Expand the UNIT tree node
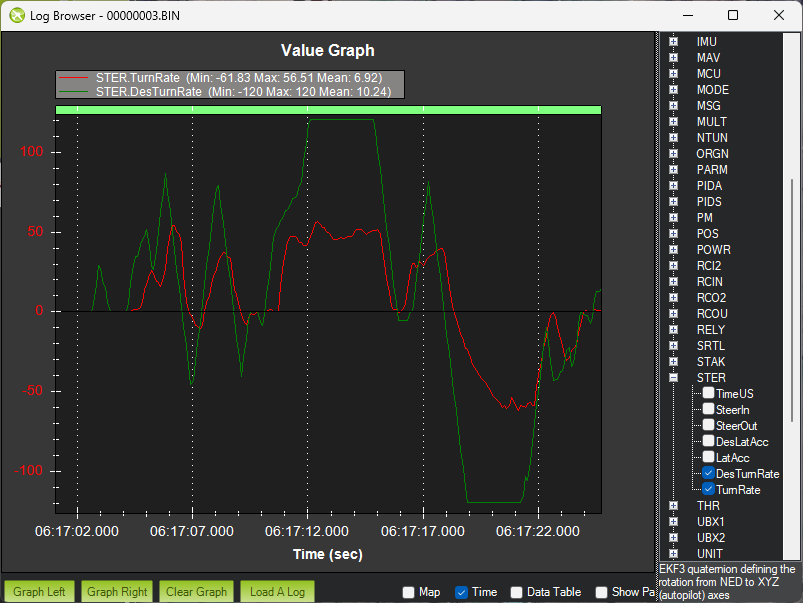Screen dimensions: 803x603 pos(673,554)
